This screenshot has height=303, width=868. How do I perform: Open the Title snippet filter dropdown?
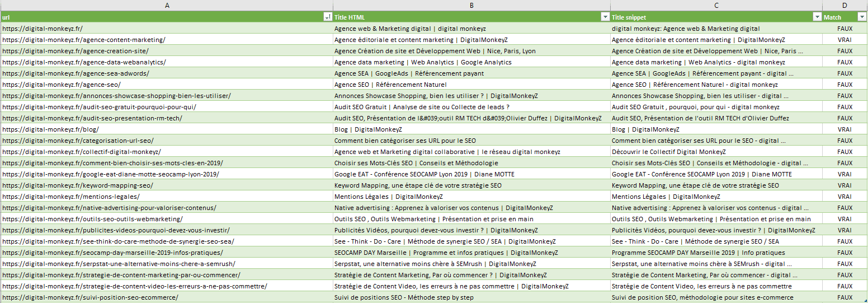(x=817, y=17)
